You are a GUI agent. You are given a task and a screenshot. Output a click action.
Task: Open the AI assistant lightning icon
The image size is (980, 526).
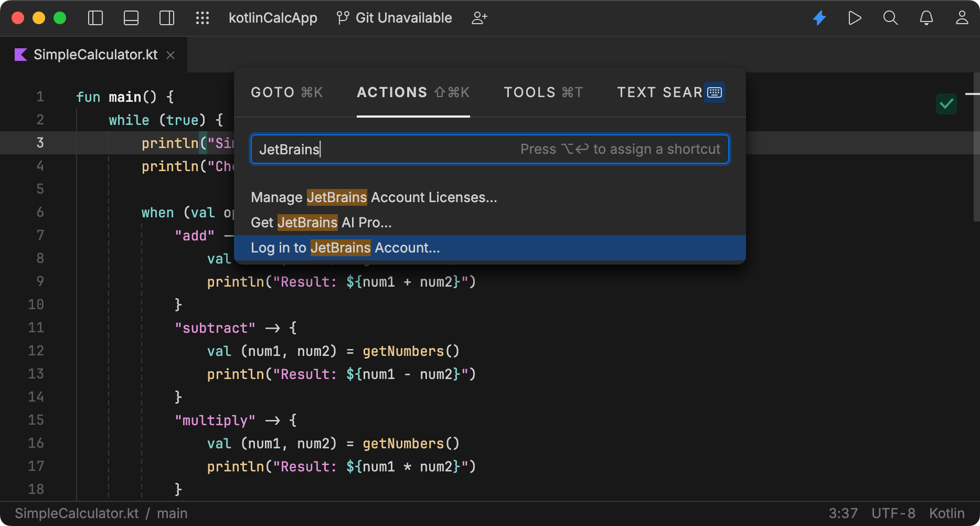[819, 17]
